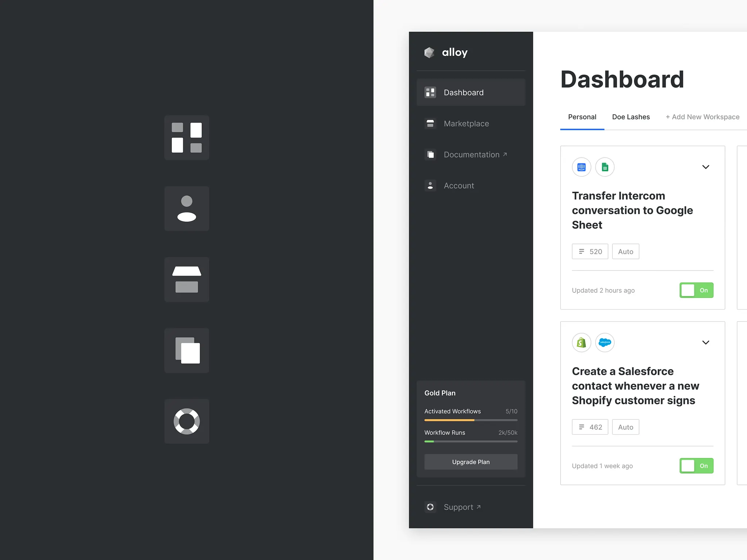Viewport: 747px width, 560px height.
Task: Click the large marketplace storefront icon
Action: pos(186,279)
